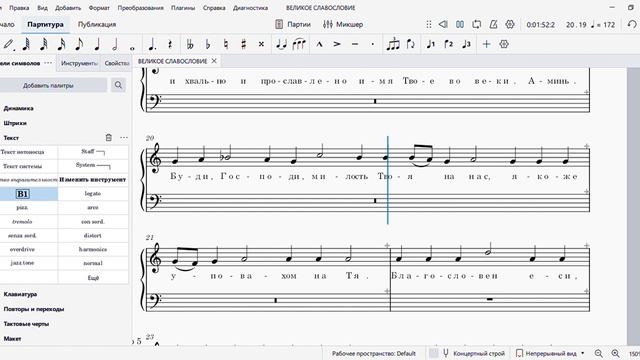Add item to note input toolbar

pyautogui.click(x=486, y=44)
